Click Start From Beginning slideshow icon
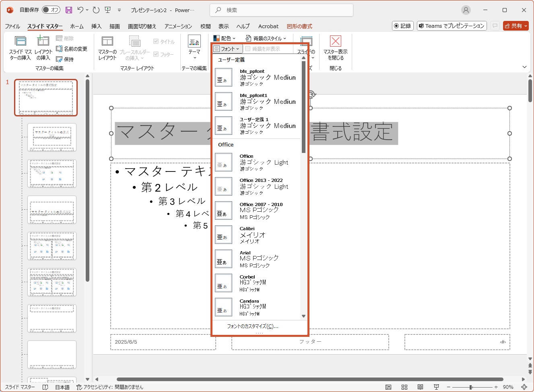The width and height of the screenshot is (534, 392). 107,10
